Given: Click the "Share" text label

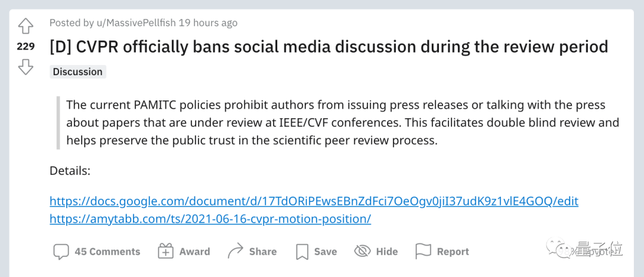Looking at the screenshot, I should (x=263, y=251).
